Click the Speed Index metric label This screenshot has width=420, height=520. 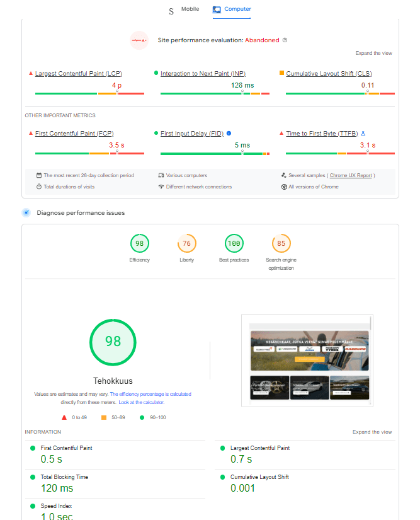[x=56, y=506]
